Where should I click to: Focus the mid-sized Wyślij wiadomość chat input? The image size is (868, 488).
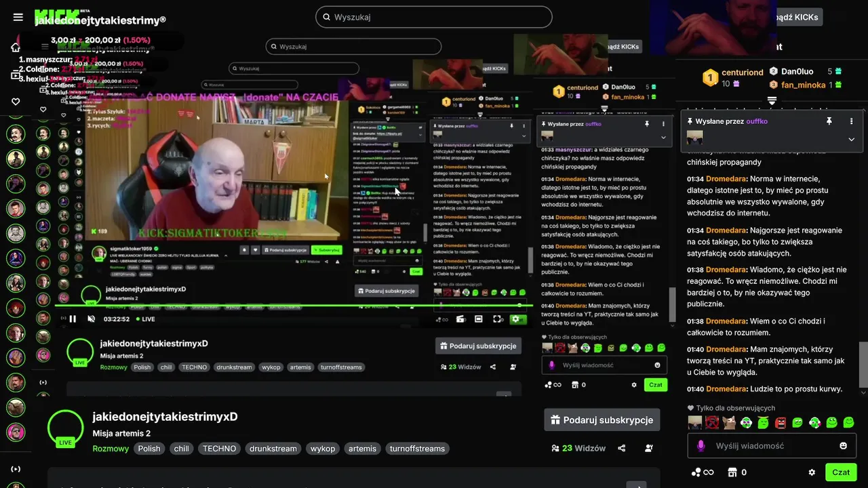[604, 365]
